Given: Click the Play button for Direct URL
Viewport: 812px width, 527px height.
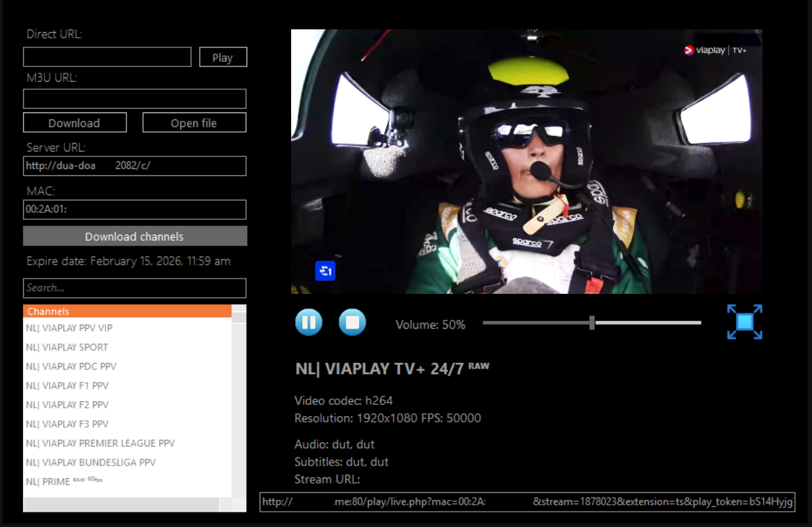Looking at the screenshot, I should pyautogui.click(x=223, y=57).
